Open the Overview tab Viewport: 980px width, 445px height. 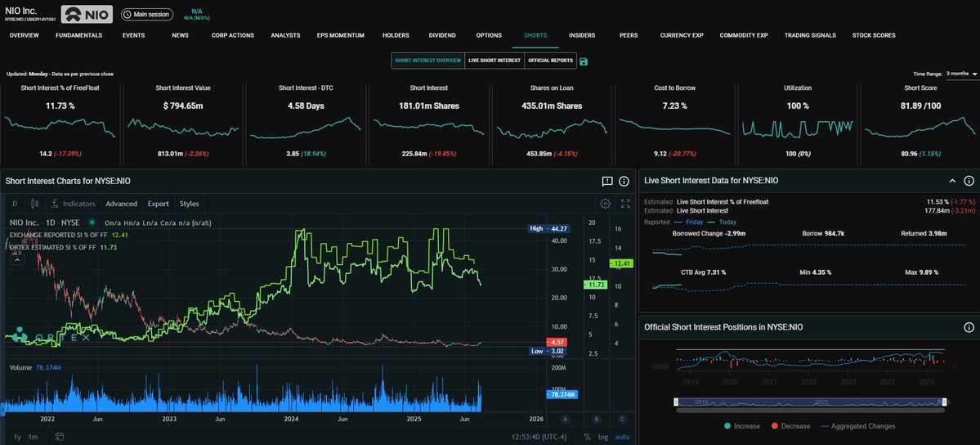pyautogui.click(x=24, y=36)
